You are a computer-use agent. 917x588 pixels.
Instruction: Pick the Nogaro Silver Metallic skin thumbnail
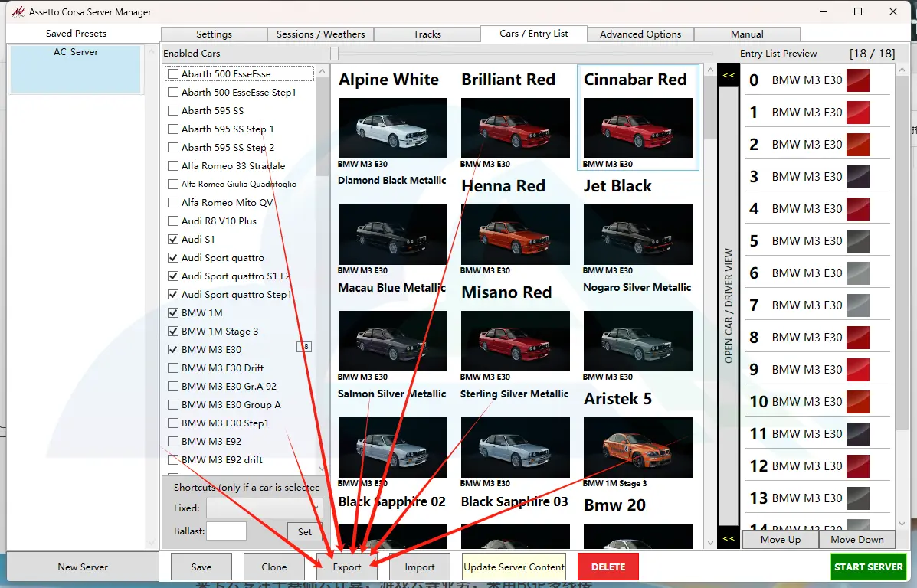pos(638,341)
